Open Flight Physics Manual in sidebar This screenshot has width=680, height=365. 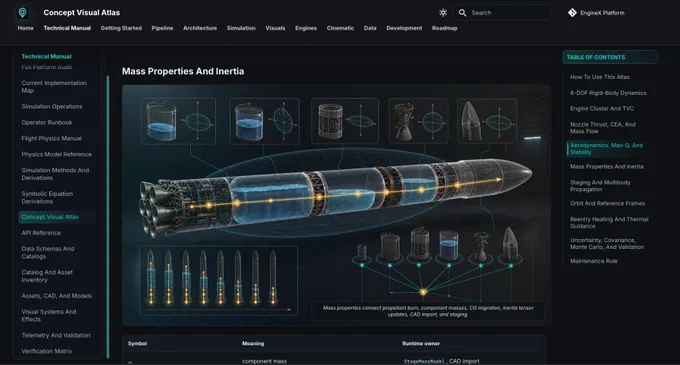tap(52, 139)
